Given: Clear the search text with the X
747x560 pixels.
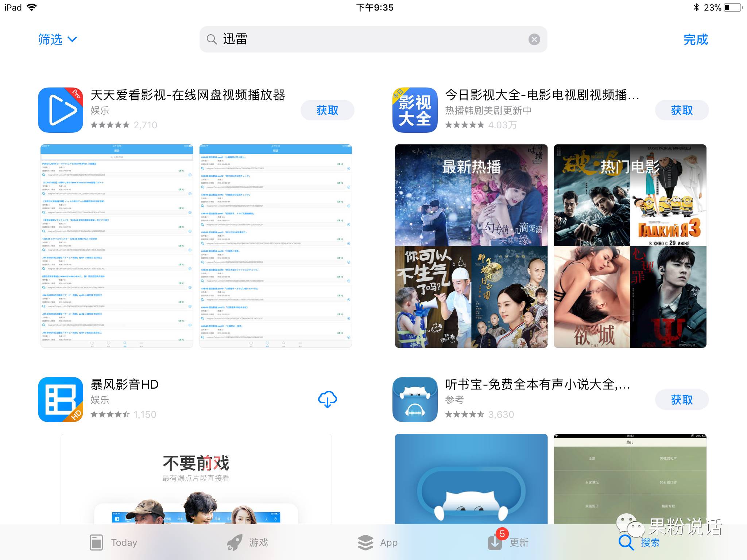Looking at the screenshot, I should click(534, 39).
